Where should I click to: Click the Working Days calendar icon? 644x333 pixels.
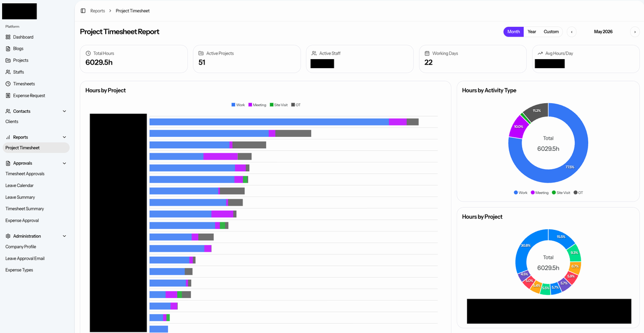tap(427, 53)
